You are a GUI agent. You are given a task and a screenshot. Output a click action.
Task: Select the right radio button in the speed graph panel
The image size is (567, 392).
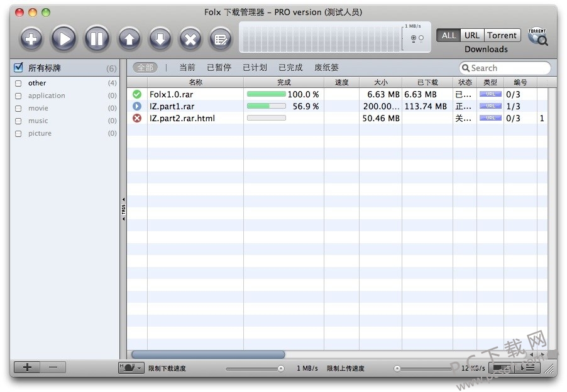click(x=421, y=38)
